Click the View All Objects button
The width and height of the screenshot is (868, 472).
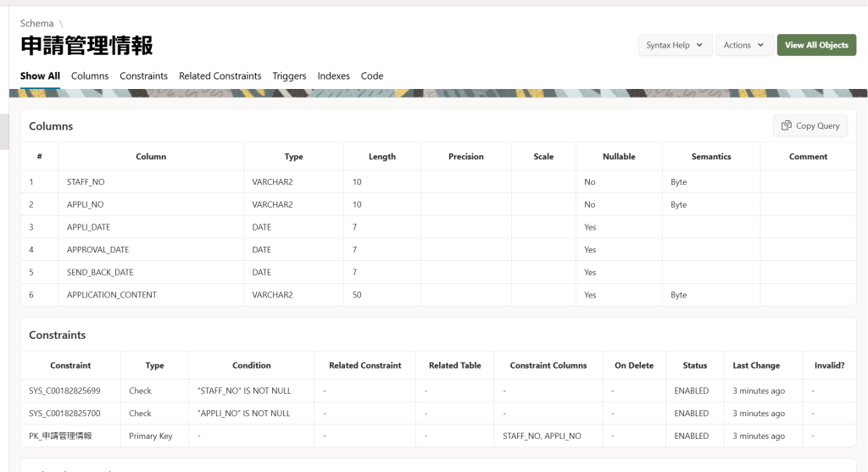click(815, 45)
